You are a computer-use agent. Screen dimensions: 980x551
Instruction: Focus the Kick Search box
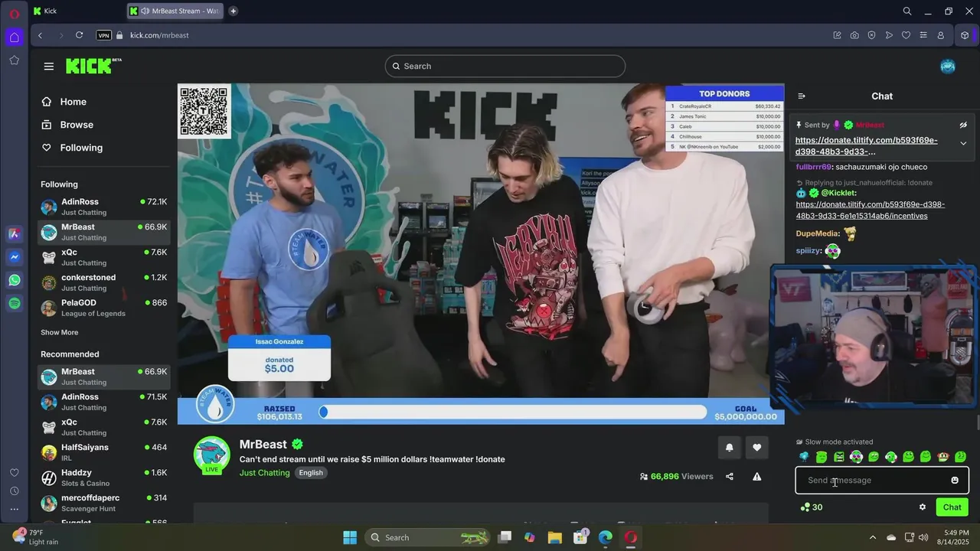coord(505,66)
